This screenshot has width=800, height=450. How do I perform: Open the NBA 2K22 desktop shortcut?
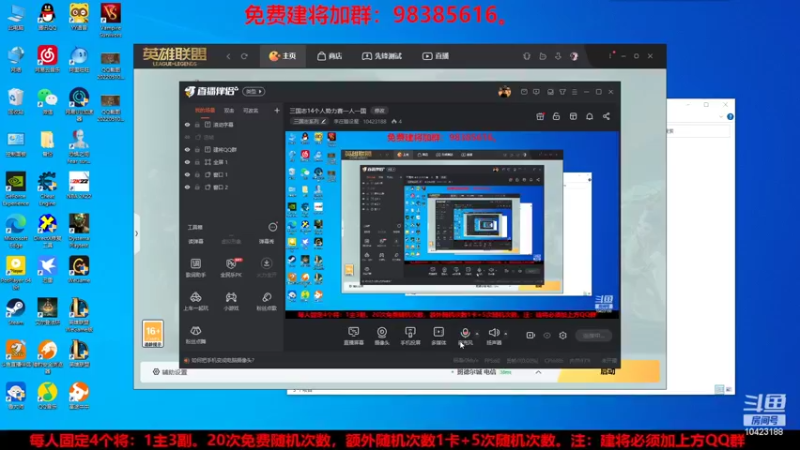[x=79, y=185]
